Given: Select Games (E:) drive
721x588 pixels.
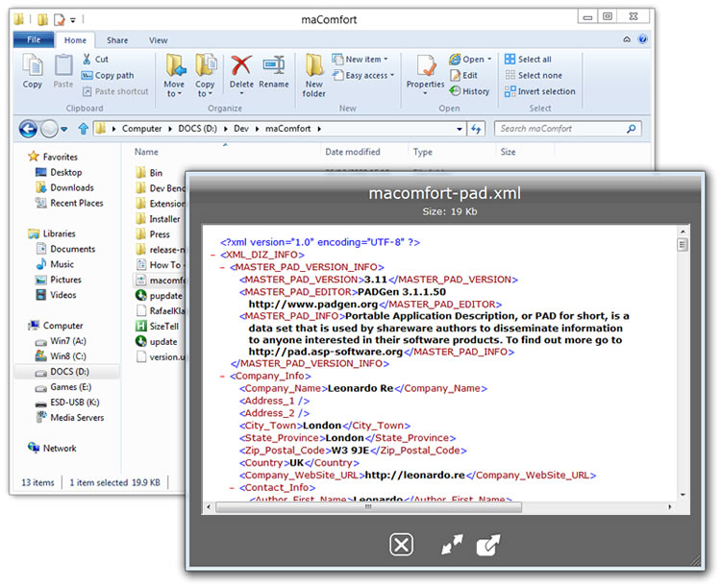Looking at the screenshot, I should 63,387.
